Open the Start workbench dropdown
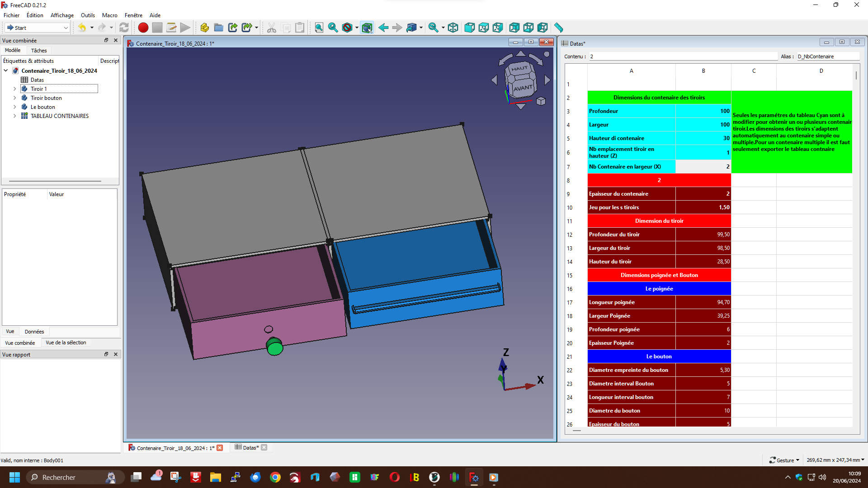This screenshot has height=488, width=868. coord(37,28)
